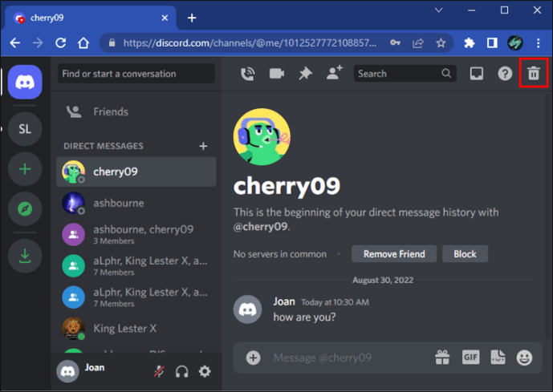Create DM with plus beside Direct Messages
The width and height of the screenshot is (553, 392).
[203, 146]
